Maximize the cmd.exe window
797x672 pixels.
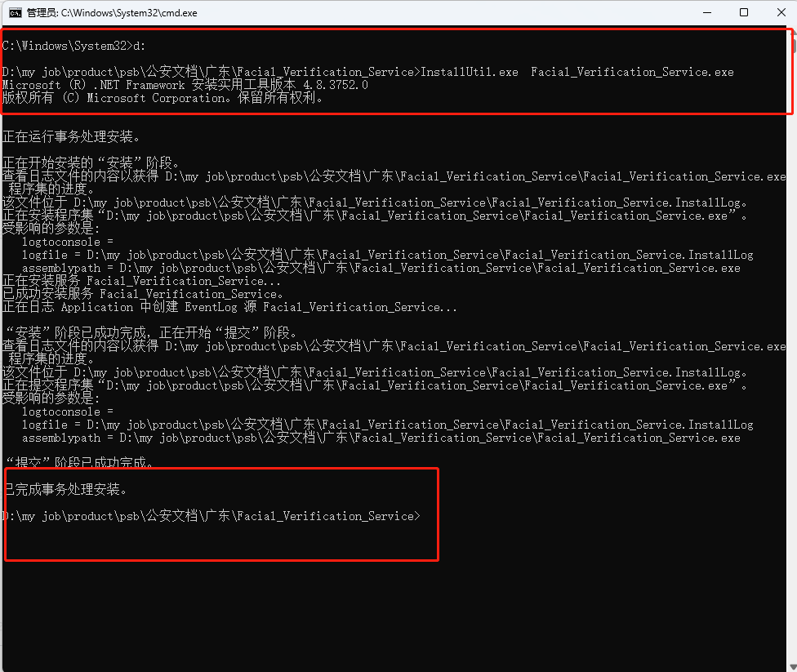(744, 13)
